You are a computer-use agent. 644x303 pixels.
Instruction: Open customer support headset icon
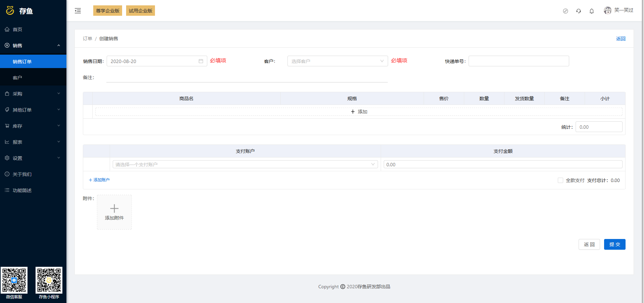pos(579,11)
